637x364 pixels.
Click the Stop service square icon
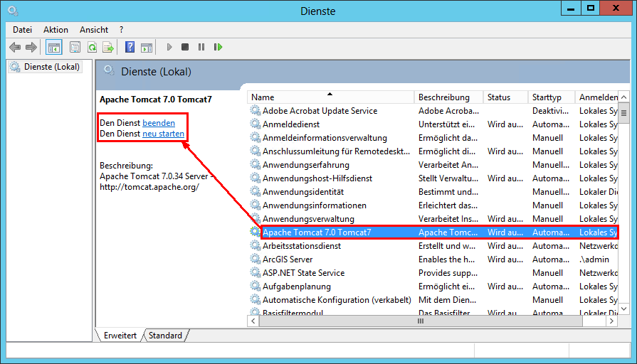tap(185, 47)
